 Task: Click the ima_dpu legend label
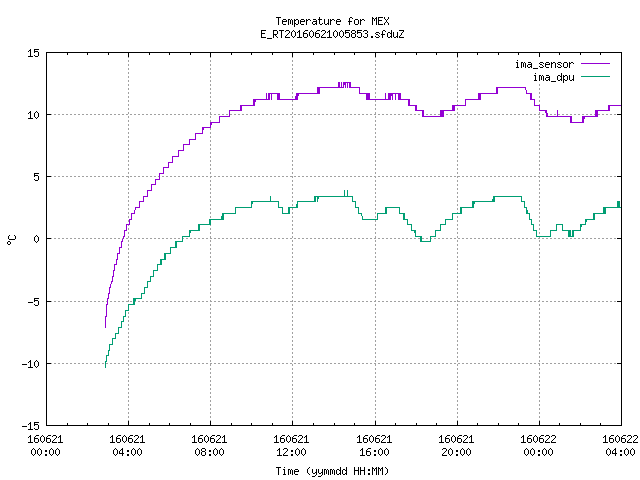(553, 77)
